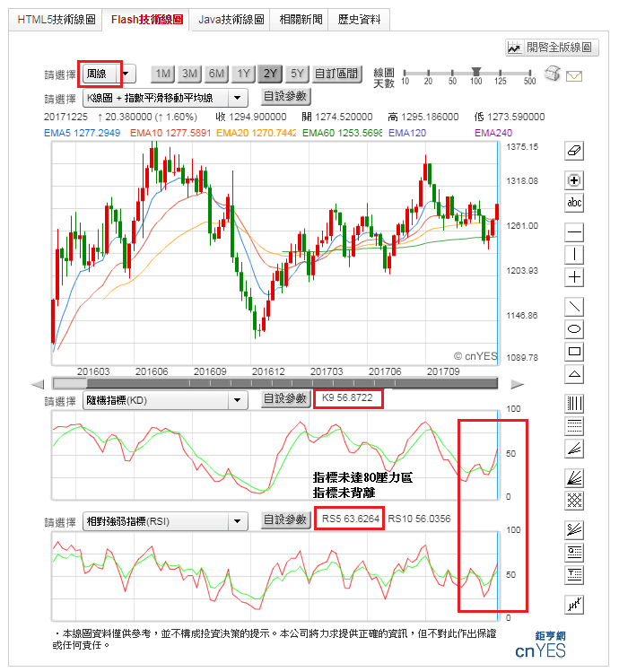Screen dimensions: 619x672
Task: Toggle the 5Y time range button
Action: (297, 74)
